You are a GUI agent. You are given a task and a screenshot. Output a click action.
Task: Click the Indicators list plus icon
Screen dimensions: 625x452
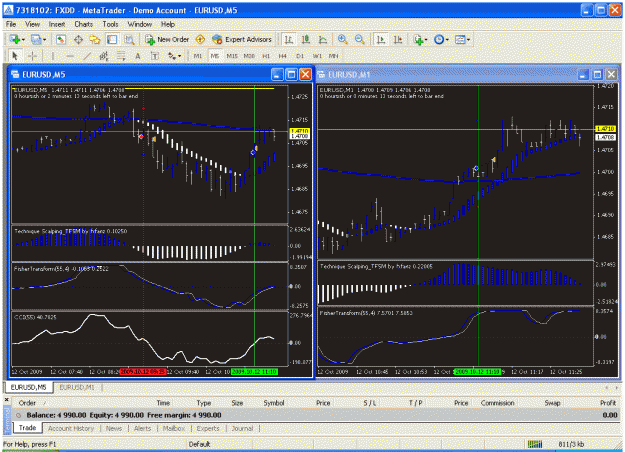tap(418, 39)
